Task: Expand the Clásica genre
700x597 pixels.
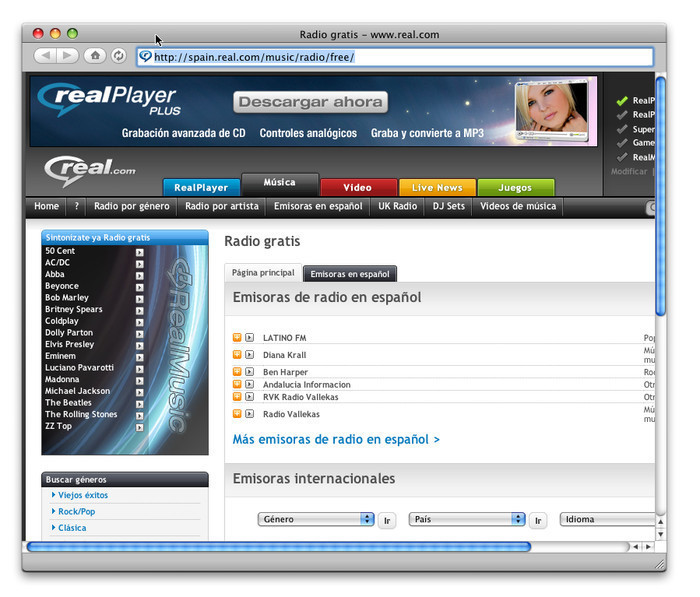Action: coord(72,528)
